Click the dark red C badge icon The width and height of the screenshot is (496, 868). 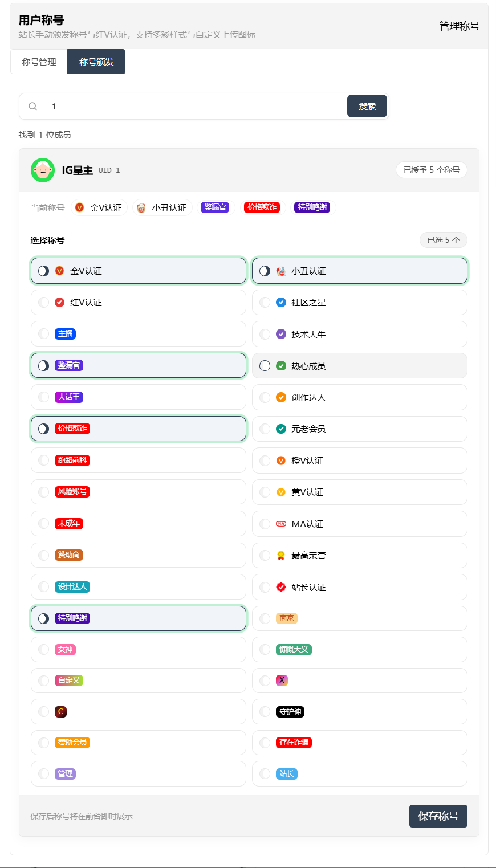(60, 711)
